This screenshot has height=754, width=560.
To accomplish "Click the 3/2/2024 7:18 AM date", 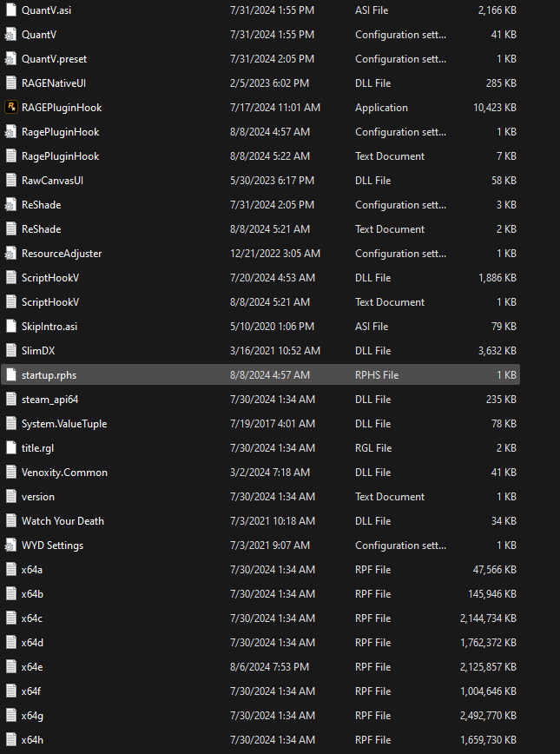I will pos(270,473).
